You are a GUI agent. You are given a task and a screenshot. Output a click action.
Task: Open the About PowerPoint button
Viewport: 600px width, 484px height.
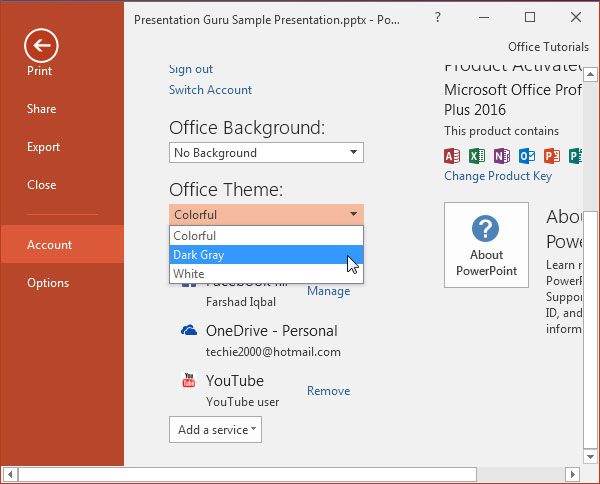(x=486, y=245)
